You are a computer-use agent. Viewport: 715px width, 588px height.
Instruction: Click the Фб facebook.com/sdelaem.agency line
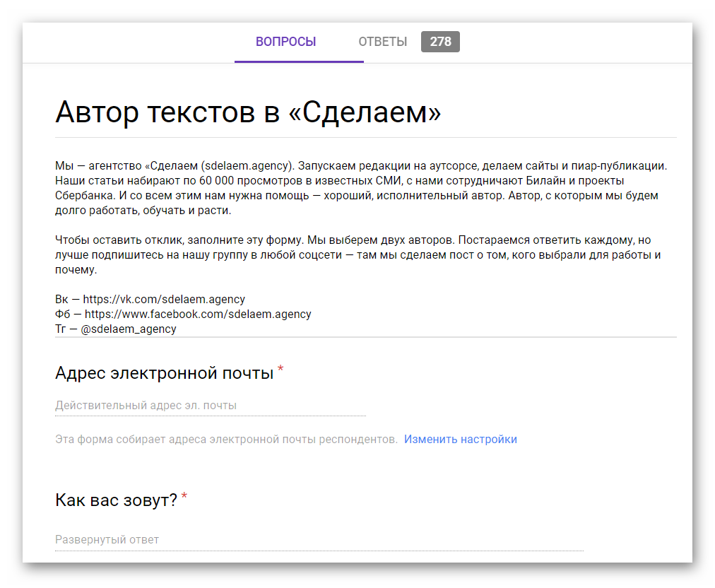pos(183,314)
